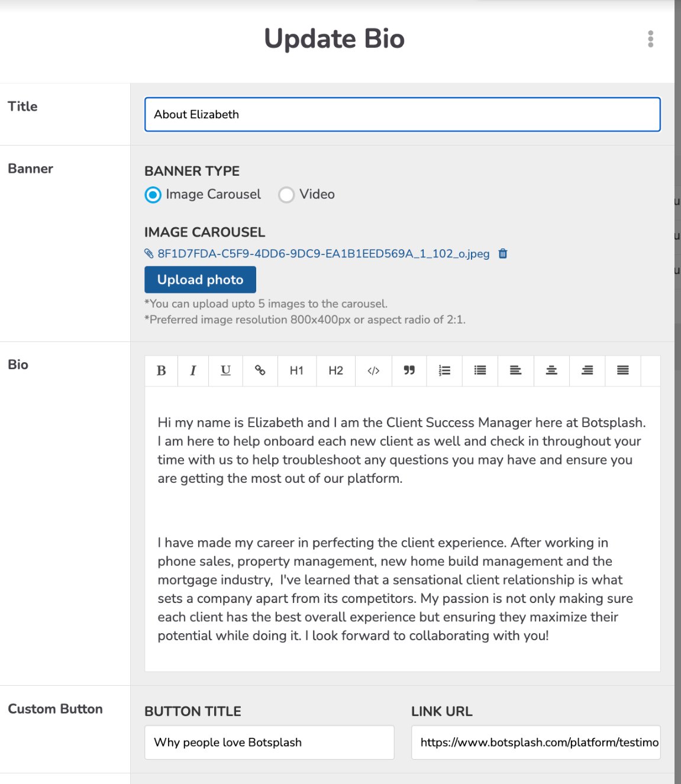681x784 pixels.
Task: Toggle bold formatting in bio editor
Action: [161, 370]
